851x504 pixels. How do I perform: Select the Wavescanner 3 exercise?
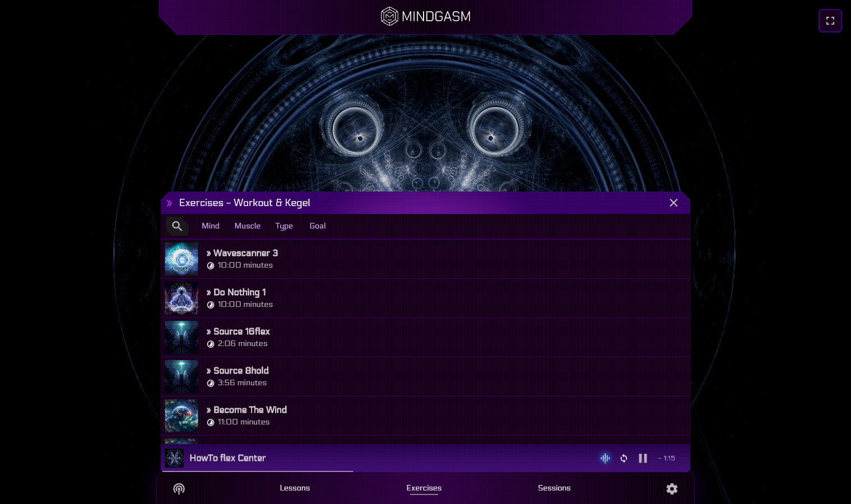click(425, 259)
